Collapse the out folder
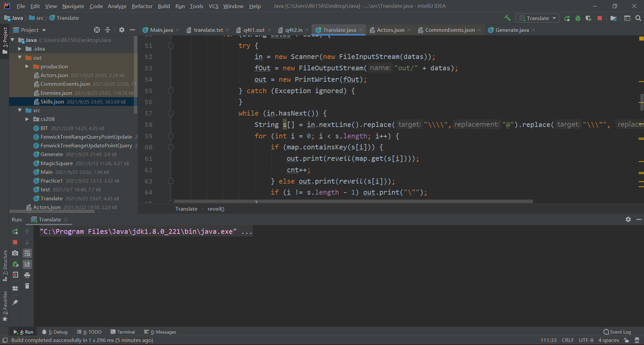This screenshot has height=345, width=644. coord(20,58)
